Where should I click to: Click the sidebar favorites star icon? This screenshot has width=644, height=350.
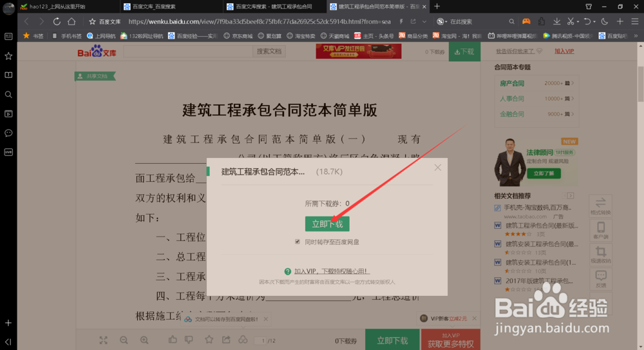(x=8, y=56)
